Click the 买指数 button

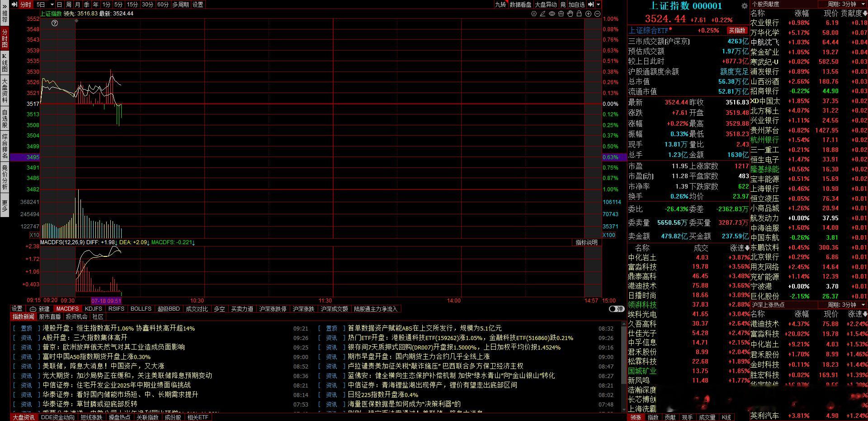pyautogui.click(x=737, y=30)
